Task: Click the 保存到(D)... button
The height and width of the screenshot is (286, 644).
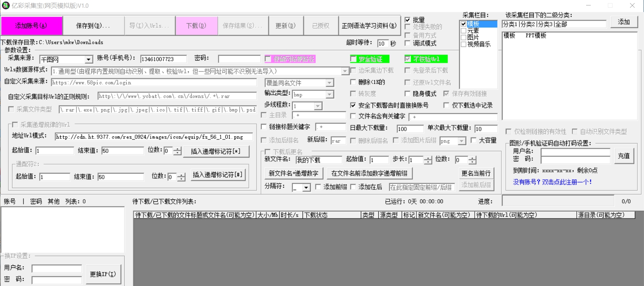Action: (x=93, y=26)
